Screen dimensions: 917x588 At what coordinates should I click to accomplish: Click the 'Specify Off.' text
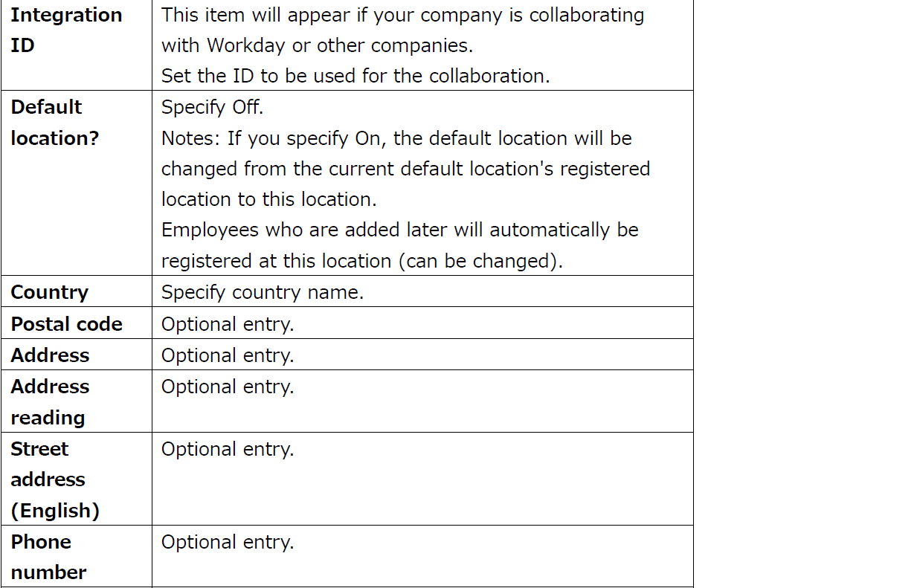pos(213,107)
